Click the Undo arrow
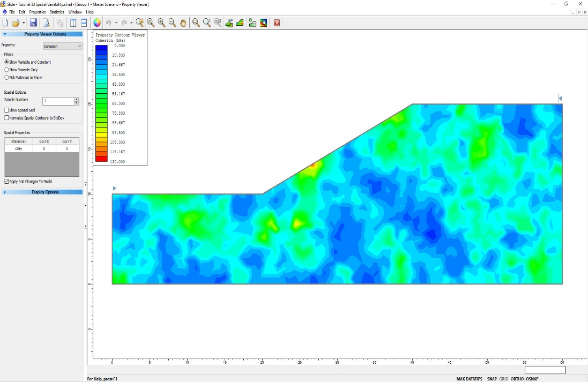The image size is (588, 382). (x=108, y=23)
